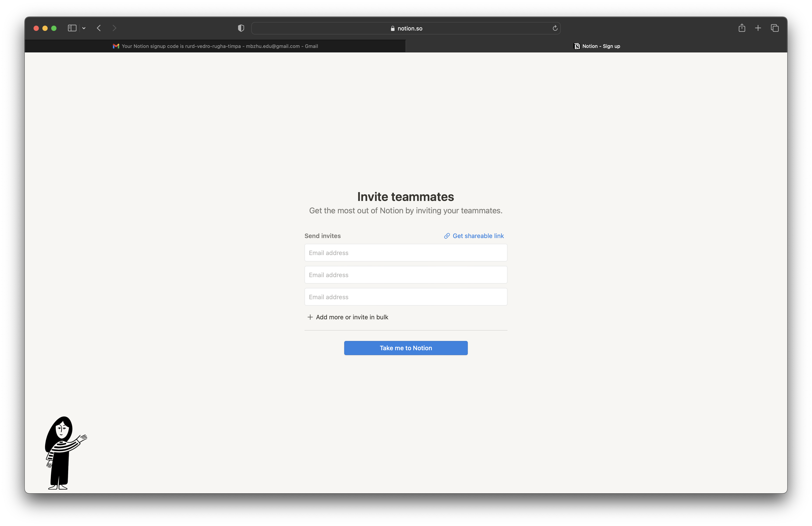Click the first Email address field
812x526 pixels.
[x=405, y=253]
